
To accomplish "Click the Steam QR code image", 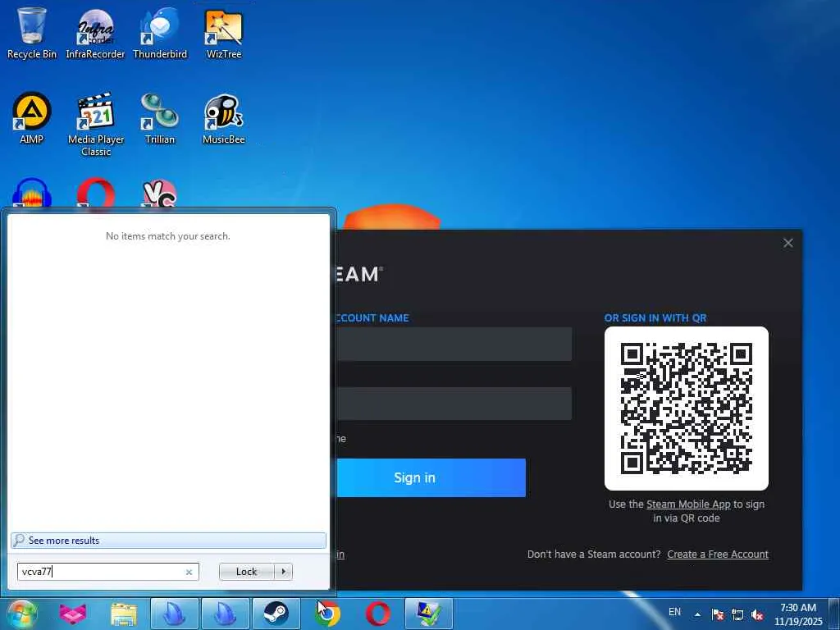I will [687, 409].
